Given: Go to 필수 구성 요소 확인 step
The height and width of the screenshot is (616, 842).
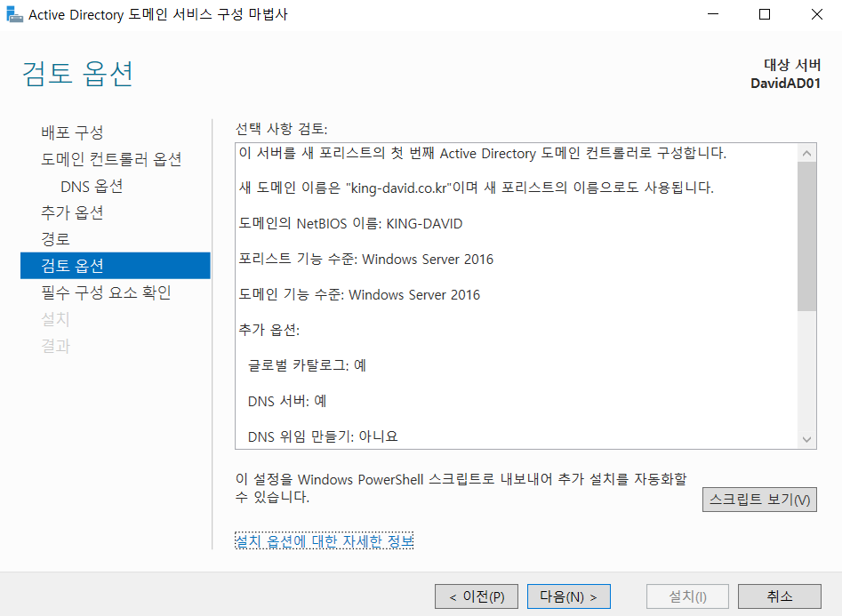Looking at the screenshot, I should pos(106,292).
